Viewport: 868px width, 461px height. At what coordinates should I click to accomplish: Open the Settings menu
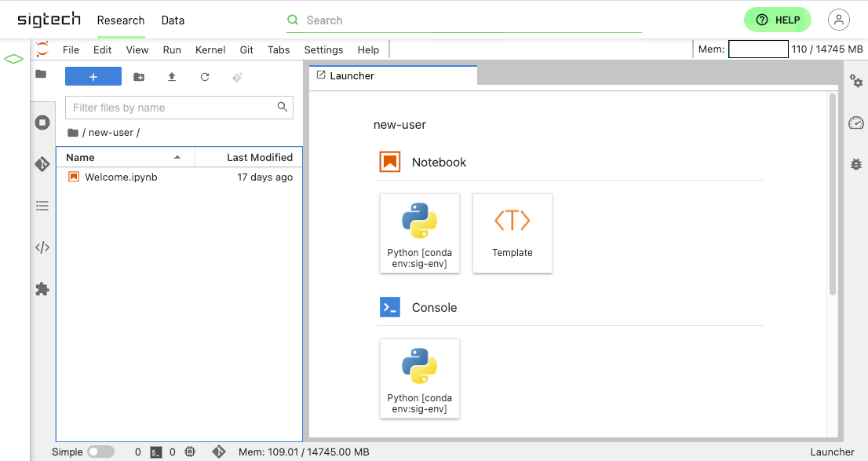[323, 49]
